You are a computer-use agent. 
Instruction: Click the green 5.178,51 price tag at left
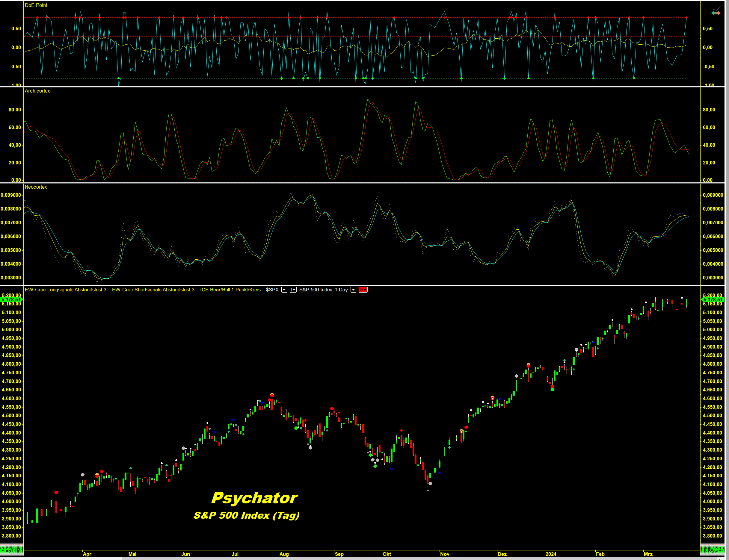11,300
